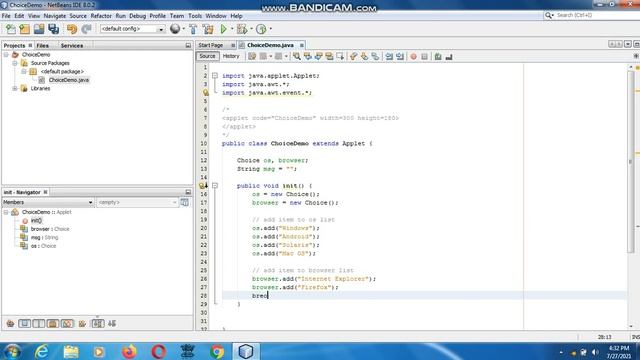Click the Clean and Build icon
The width and height of the screenshot is (640, 360).
[x=208, y=29]
